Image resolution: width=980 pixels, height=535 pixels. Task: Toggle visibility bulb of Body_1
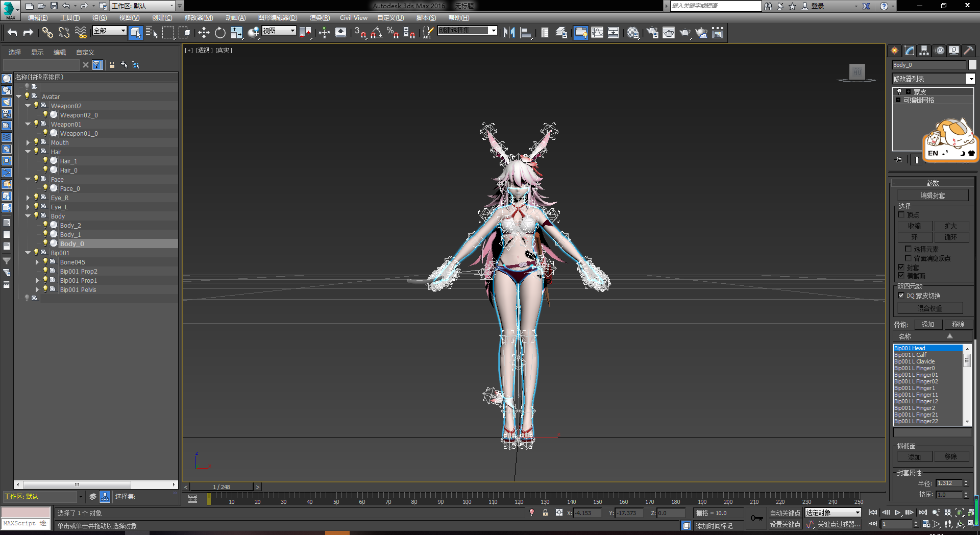tap(45, 234)
